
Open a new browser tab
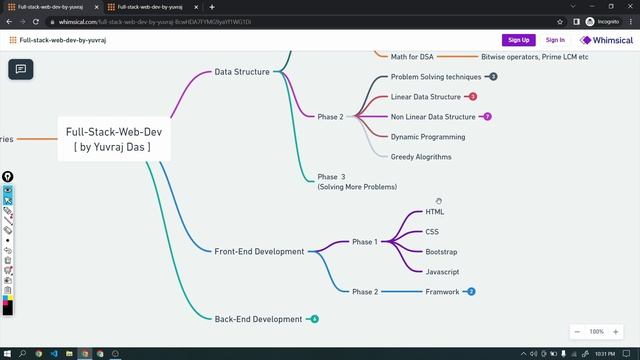212,7
